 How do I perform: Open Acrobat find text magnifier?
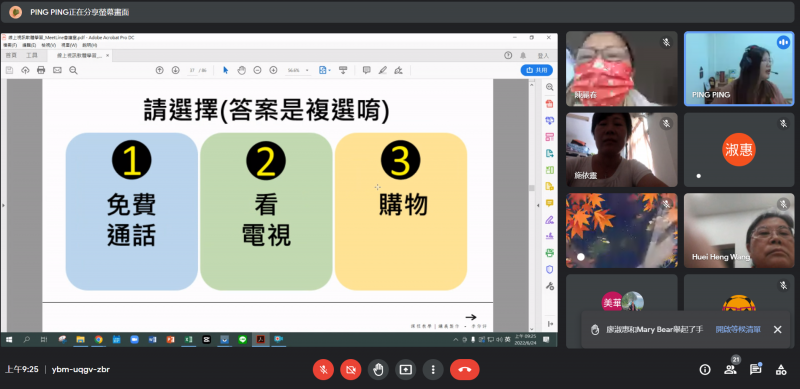click(73, 70)
